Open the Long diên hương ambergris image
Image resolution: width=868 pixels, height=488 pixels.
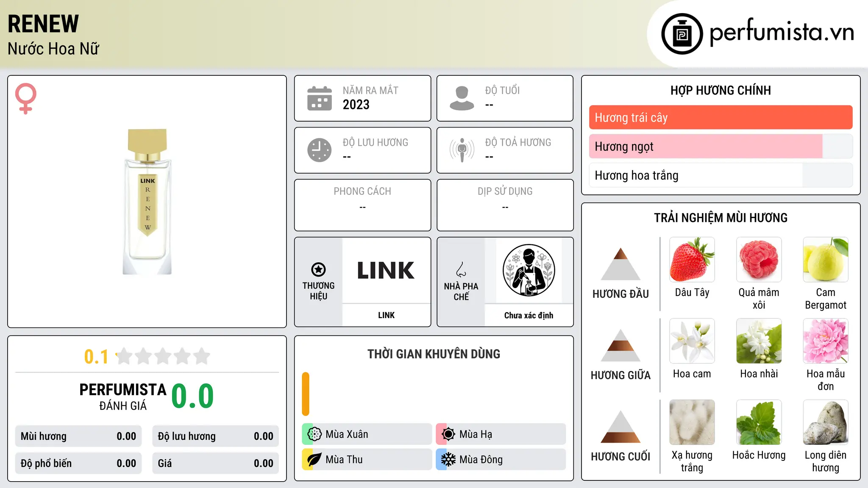[x=826, y=422]
